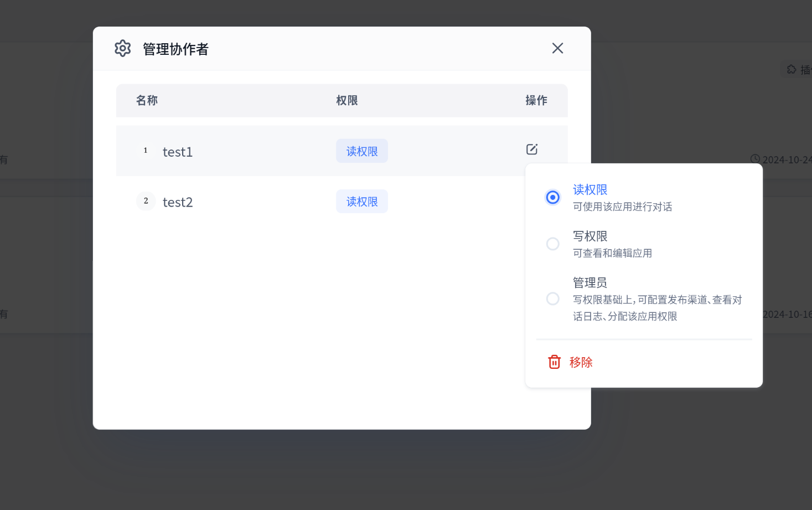
Task: Select the 读权限 radio button
Action: pos(552,197)
